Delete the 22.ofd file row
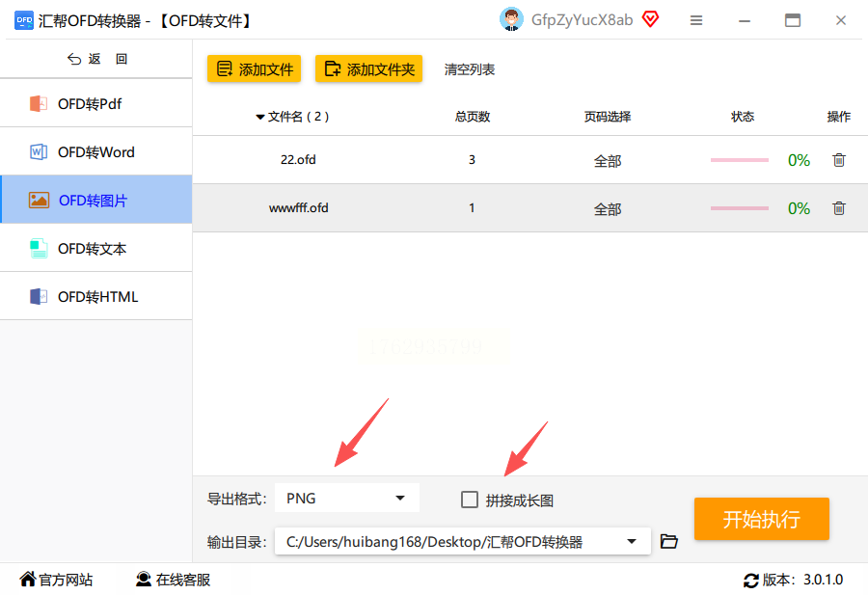Image resolution: width=868 pixels, height=595 pixels. [839, 160]
